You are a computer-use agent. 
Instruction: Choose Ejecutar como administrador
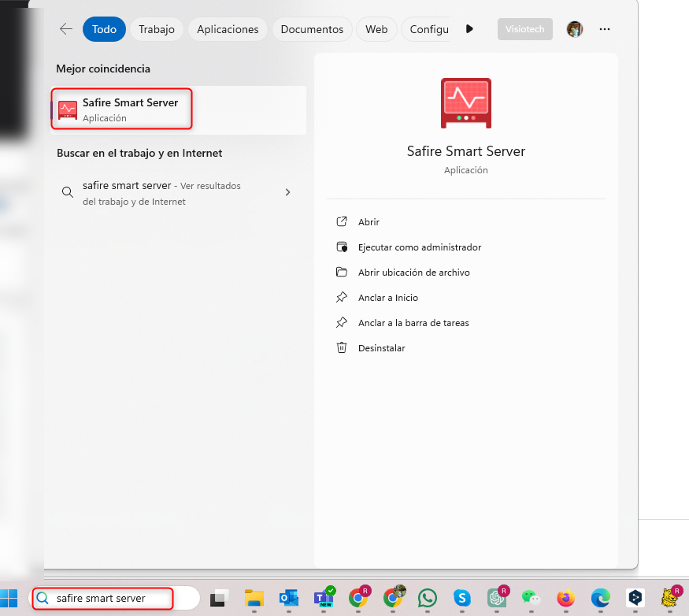click(419, 247)
